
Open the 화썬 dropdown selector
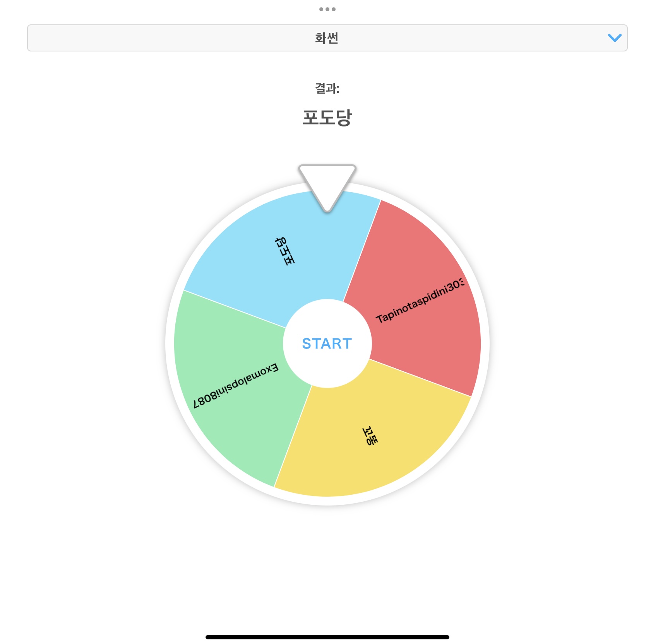point(327,38)
